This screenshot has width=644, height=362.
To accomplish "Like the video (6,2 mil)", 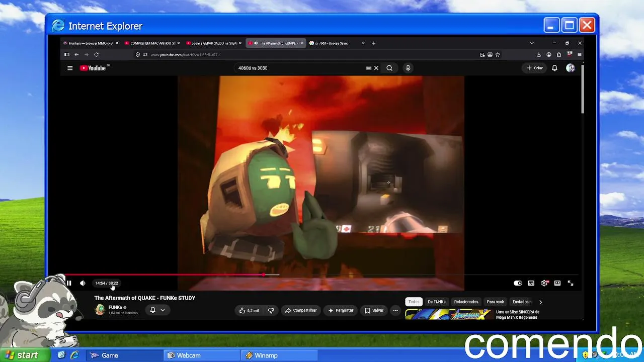I will pos(249,311).
